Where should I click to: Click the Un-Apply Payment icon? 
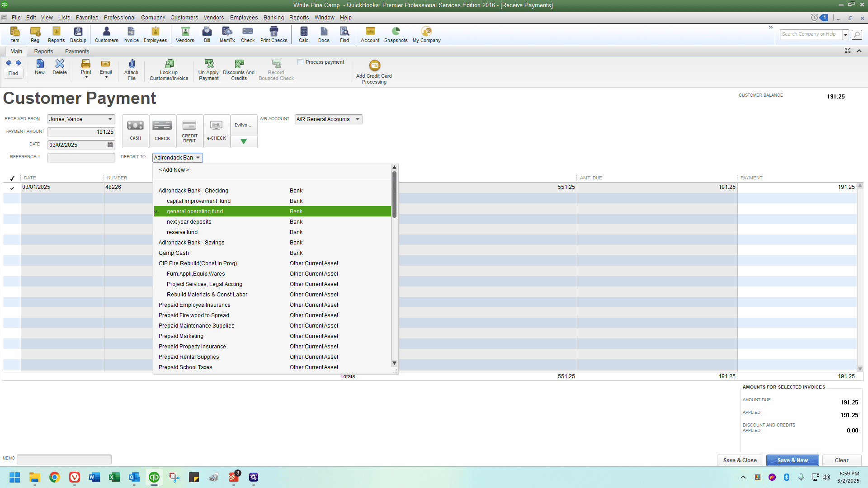[209, 70]
